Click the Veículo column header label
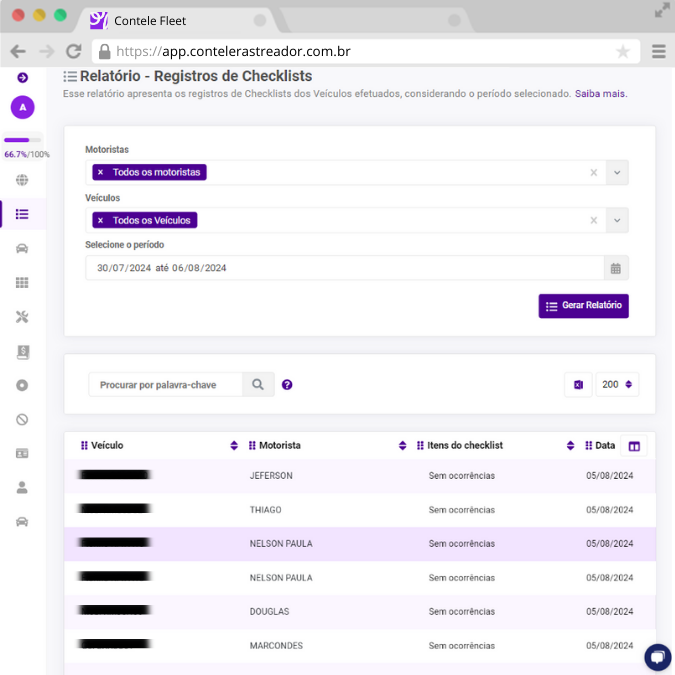Image resolution: width=675 pixels, height=675 pixels. [x=107, y=446]
